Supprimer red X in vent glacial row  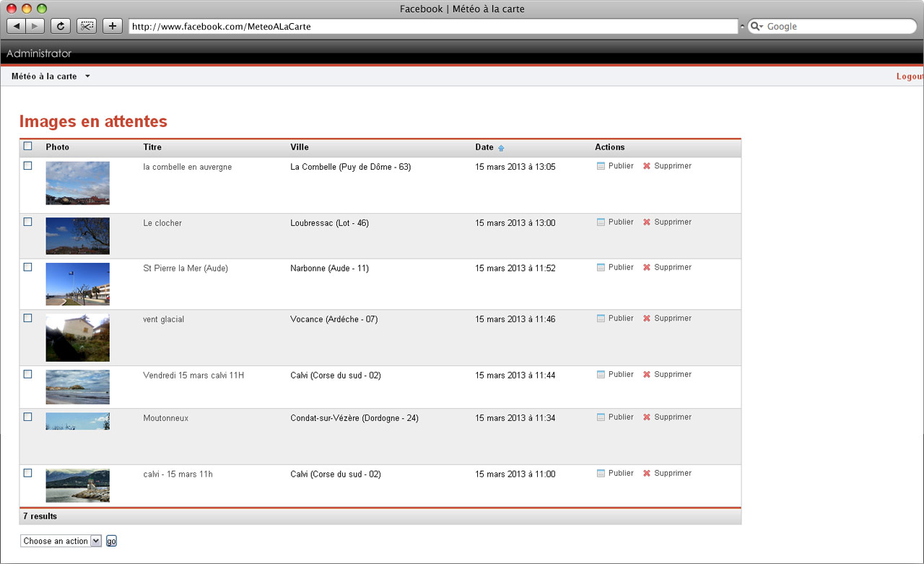pyautogui.click(x=647, y=318)
